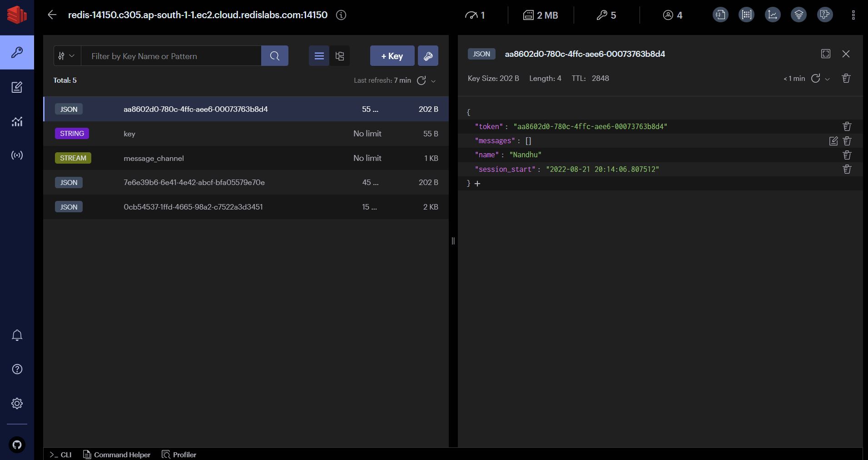
Task: Open Settings via the gear icon
Action: (17, 403)
